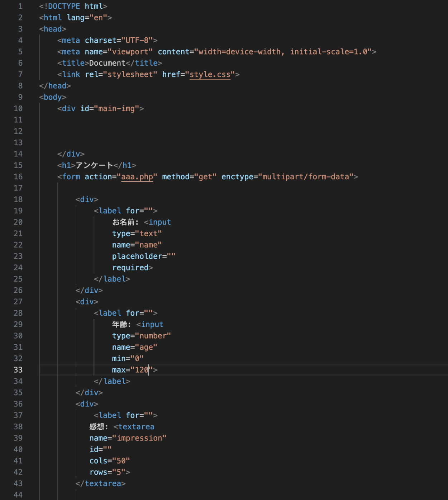Place cursor on the 年齢 label text
The height and width of the screenshot is (500, 448).
[119, 325]
